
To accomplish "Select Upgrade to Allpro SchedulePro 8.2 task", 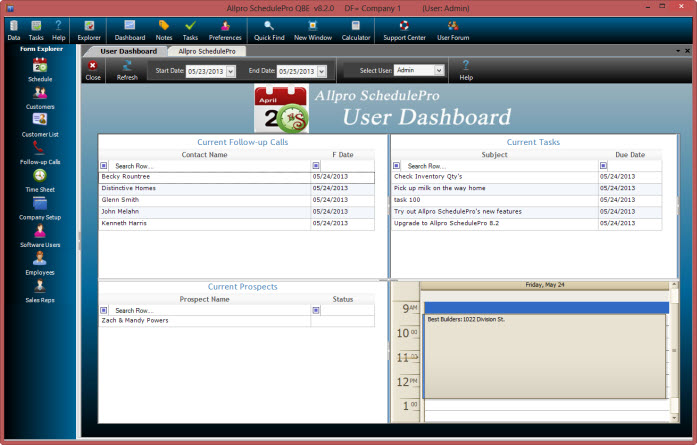I will tap(526, 223).
